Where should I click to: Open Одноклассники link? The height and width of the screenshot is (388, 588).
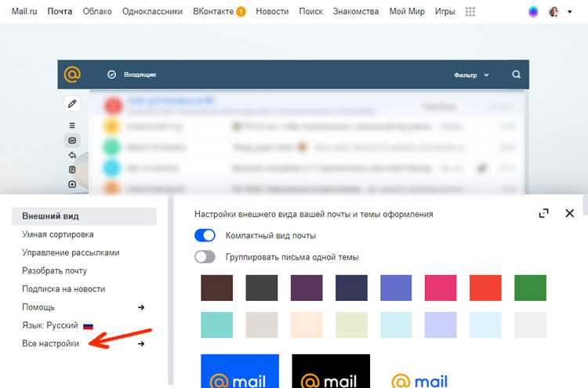click(152, 12)
